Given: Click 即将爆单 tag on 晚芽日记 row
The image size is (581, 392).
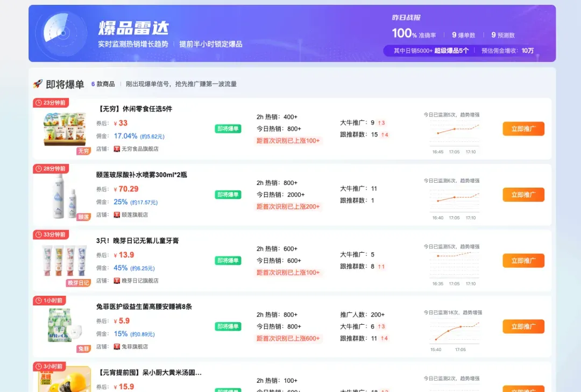Looking at the screenshot, I should pos(228,261).
